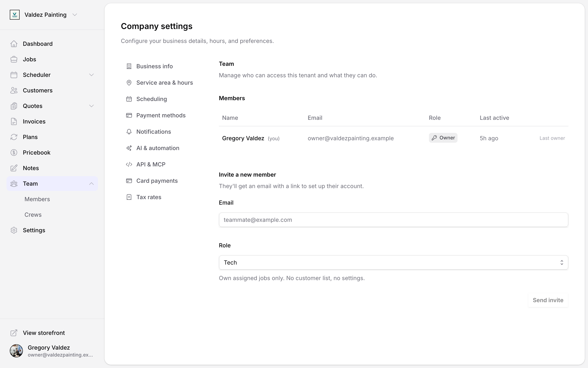
Task: Select Members under Team
Action: (x=37, y=199)
